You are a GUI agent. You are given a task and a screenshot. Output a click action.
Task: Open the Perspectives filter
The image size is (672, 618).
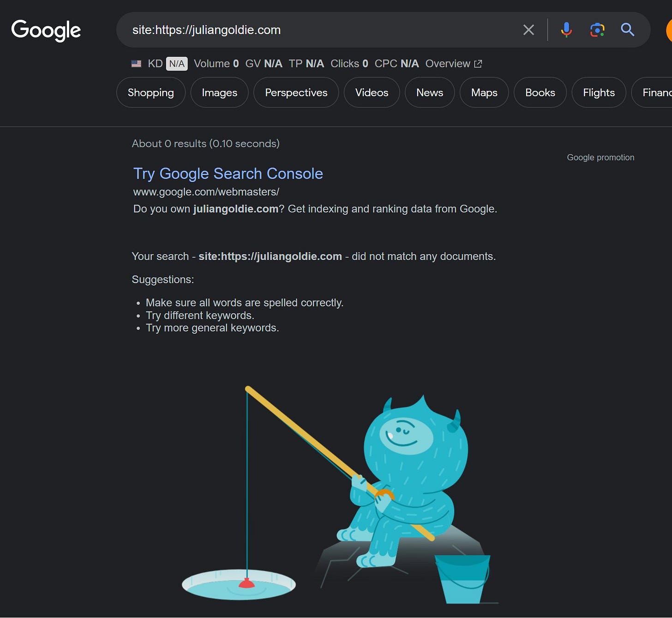296,92
